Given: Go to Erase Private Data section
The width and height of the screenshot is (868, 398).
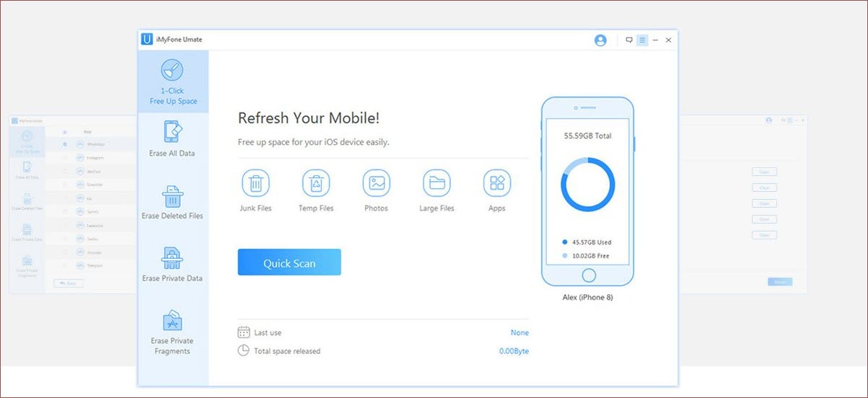Looking at the screenshot, I should click(172, 264).
